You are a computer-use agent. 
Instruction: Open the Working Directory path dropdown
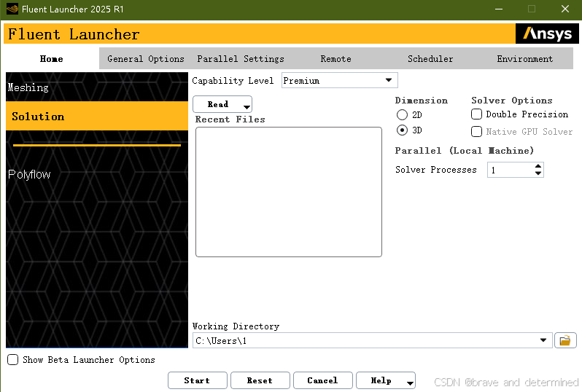tap(543, 340)
